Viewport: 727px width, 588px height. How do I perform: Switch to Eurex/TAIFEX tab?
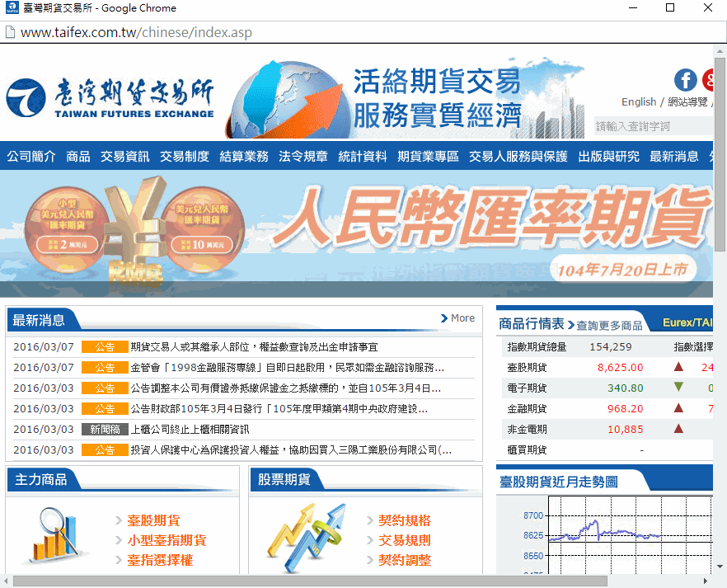[x=687, y=322]
